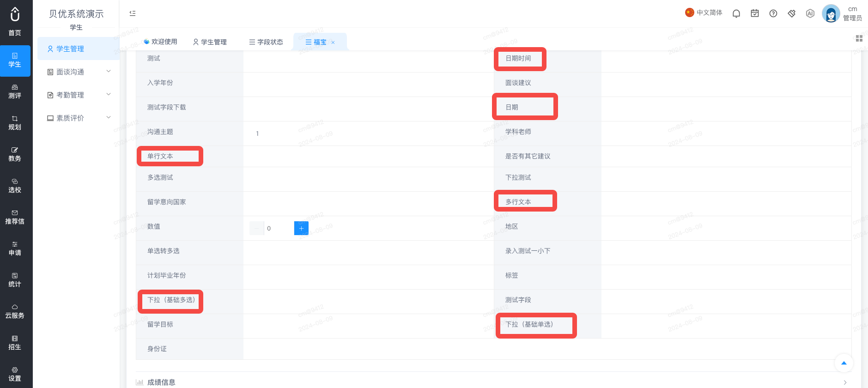This screenshot has height=388, width=868.
Task: Open 设置 in left sidebar
Action: [x=15, y=374]
